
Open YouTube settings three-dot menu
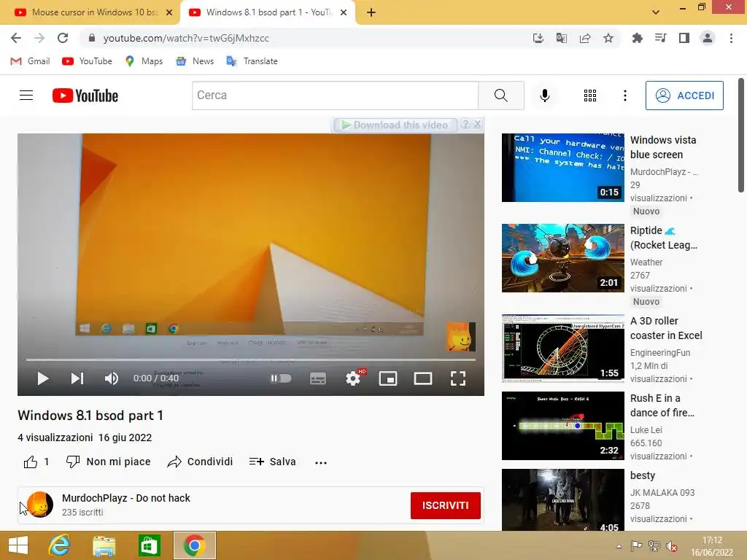click(625, 96)
